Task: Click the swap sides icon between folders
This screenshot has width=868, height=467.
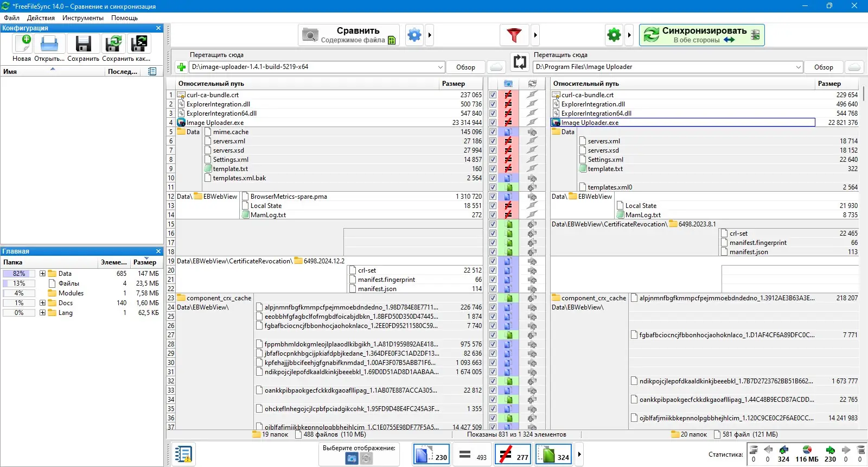Action: click(x=520, y=62)
